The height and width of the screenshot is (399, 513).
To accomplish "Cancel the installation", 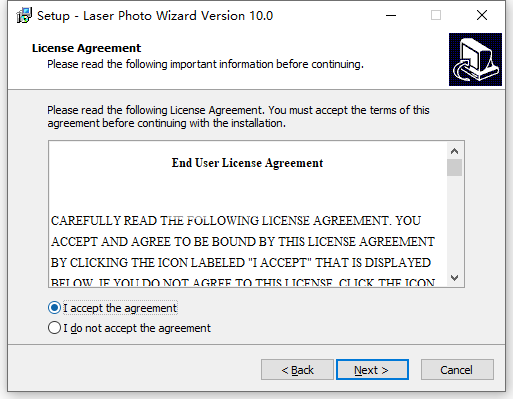I will (x=457, y=370).
